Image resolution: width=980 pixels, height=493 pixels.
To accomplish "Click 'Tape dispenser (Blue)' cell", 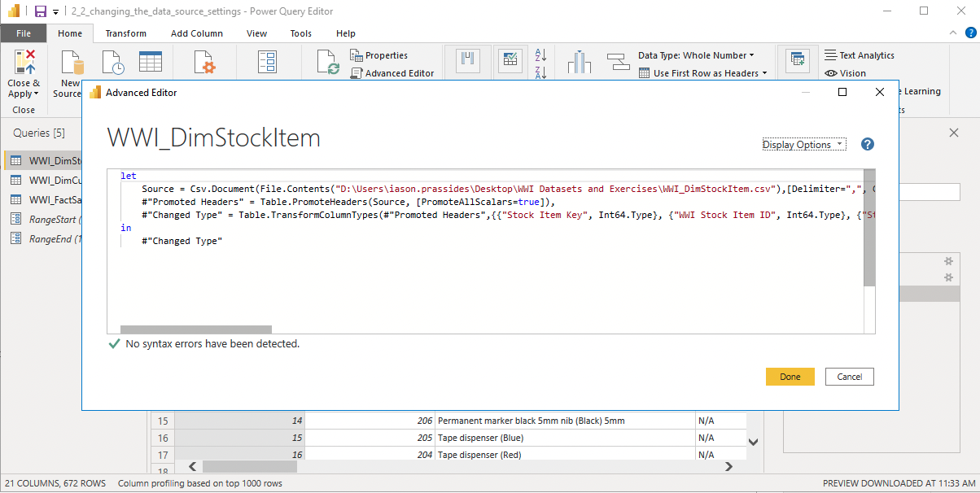I will [x=566, y=437].
